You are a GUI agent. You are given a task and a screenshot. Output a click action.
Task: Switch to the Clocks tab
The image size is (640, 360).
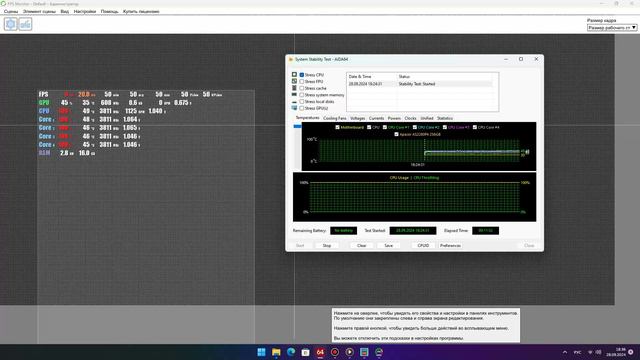pyautogui.click(x=410, y=118)
